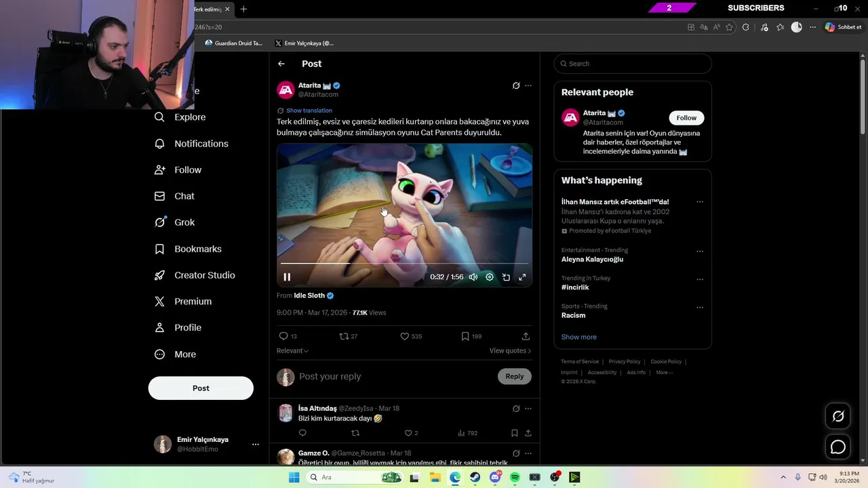Click the grey Reply button
868x488 pixels.
515,377
